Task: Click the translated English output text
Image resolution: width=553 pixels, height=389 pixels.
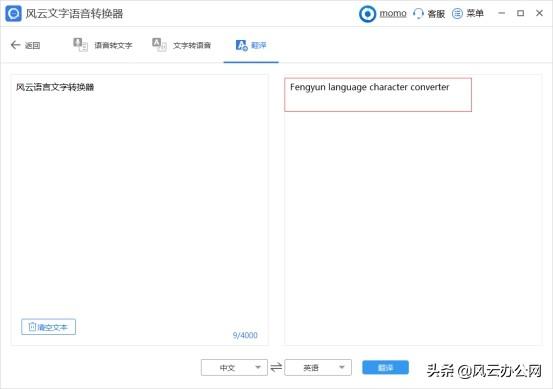Action: click(x=369, y=87)
